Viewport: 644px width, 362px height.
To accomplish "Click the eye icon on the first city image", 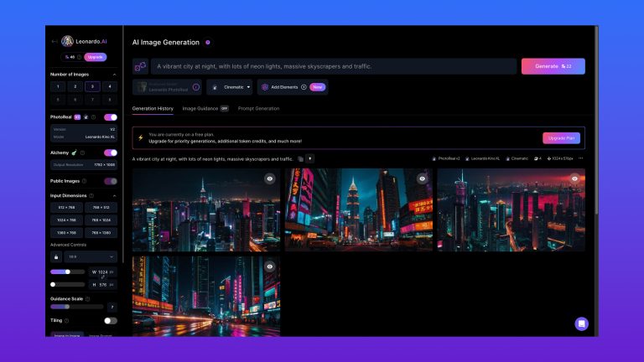I will (270, 178).
